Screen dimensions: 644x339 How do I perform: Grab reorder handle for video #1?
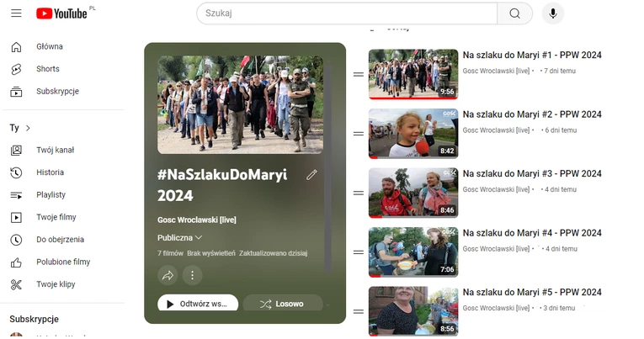359,74
